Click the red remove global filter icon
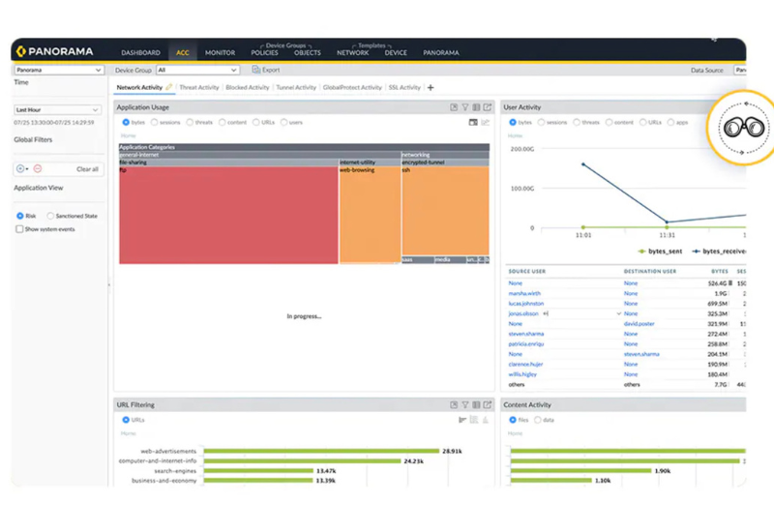Image resolution: width=774 pixels, height=532 pixels. coord(38,168)
